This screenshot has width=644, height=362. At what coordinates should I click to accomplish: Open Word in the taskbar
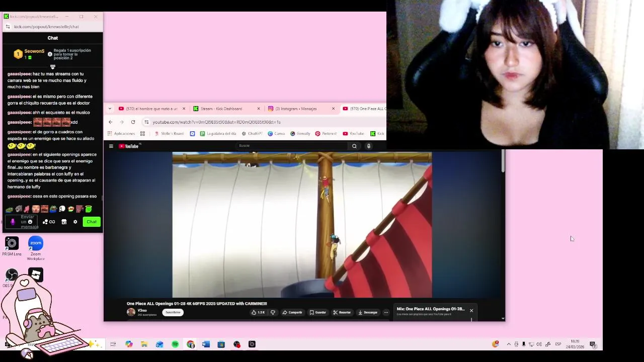tap(206, 344)
